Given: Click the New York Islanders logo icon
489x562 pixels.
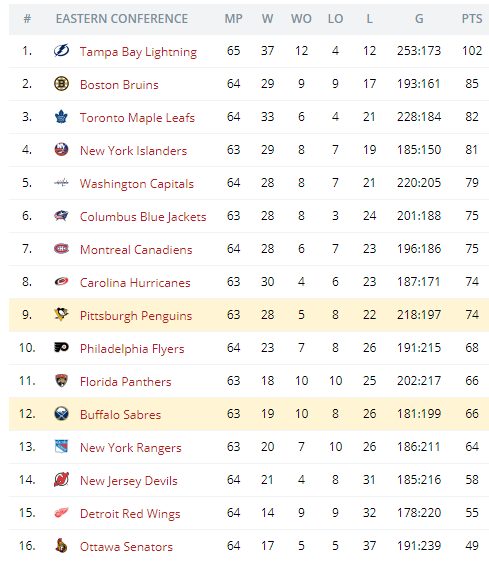Looking at the screenshot, I should tap(61, 149).
